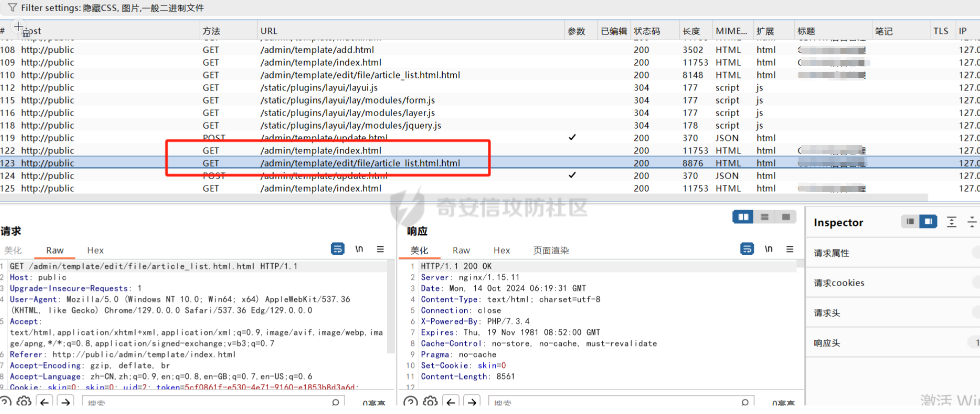Open request pane hamburger menu
Screen dimensions: 980x414
[380, 249]
